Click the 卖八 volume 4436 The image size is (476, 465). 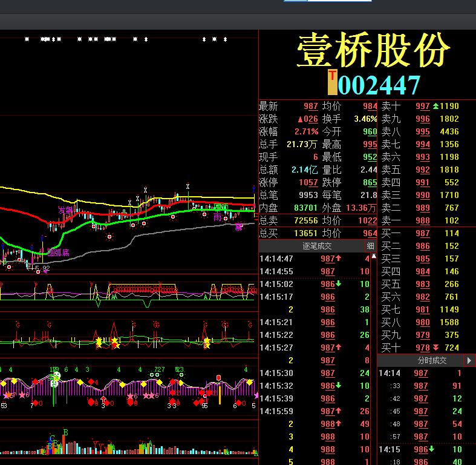[449, 131]
